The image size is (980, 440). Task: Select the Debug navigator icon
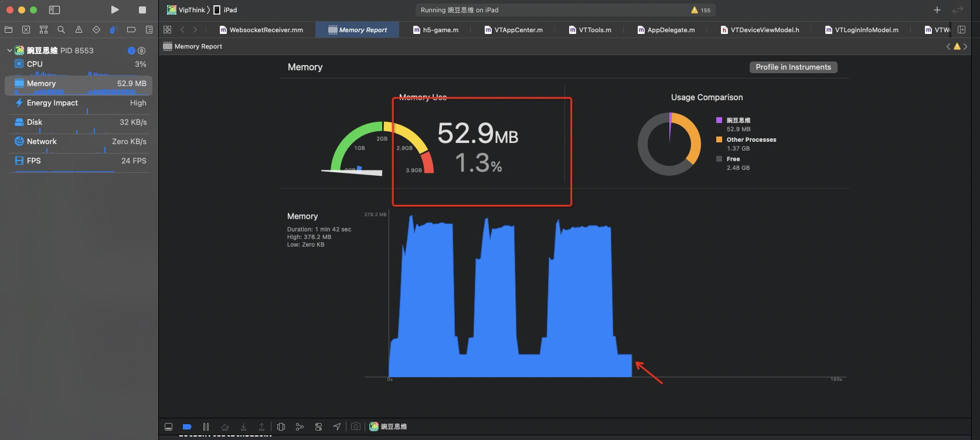click(114, 29)
